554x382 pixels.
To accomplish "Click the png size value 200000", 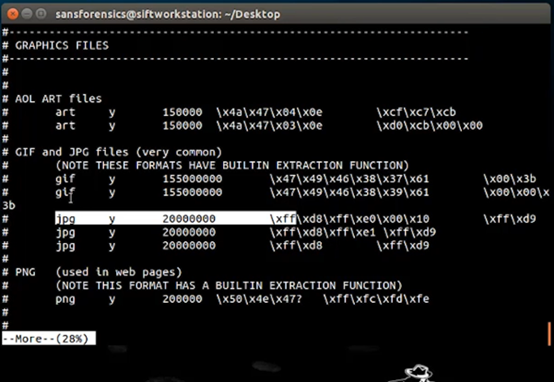I will 182,299.
